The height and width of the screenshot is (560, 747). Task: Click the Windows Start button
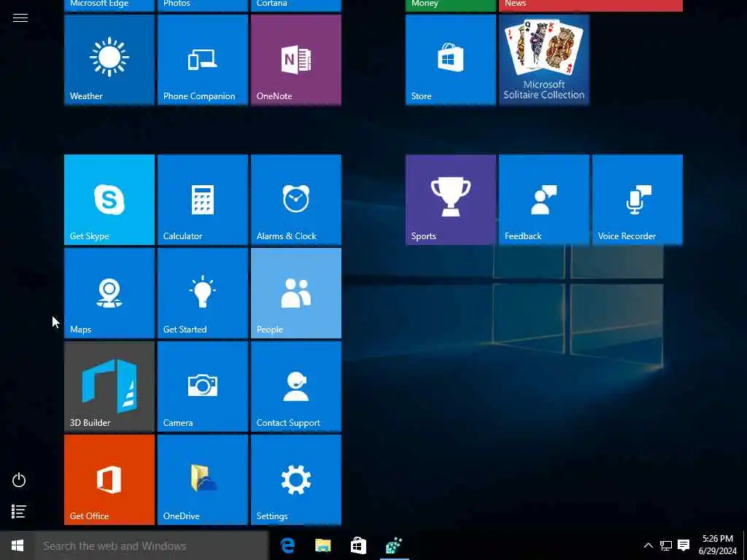click(18, 545)
